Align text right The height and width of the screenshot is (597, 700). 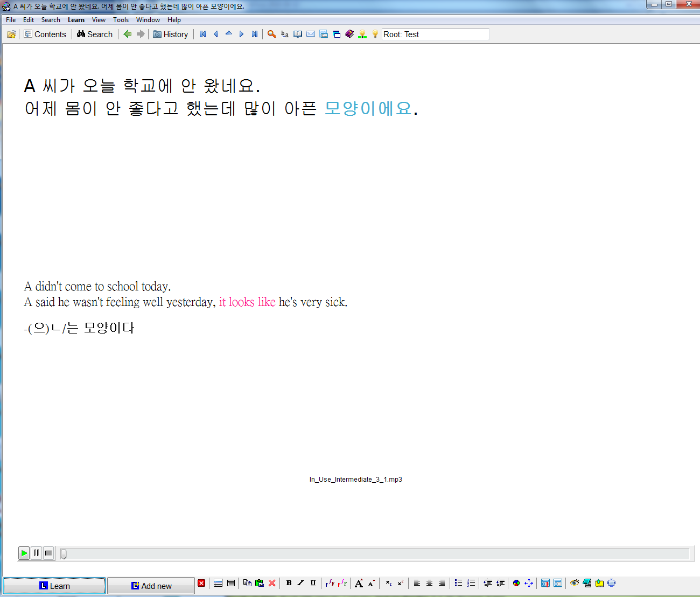pos(442,583)
